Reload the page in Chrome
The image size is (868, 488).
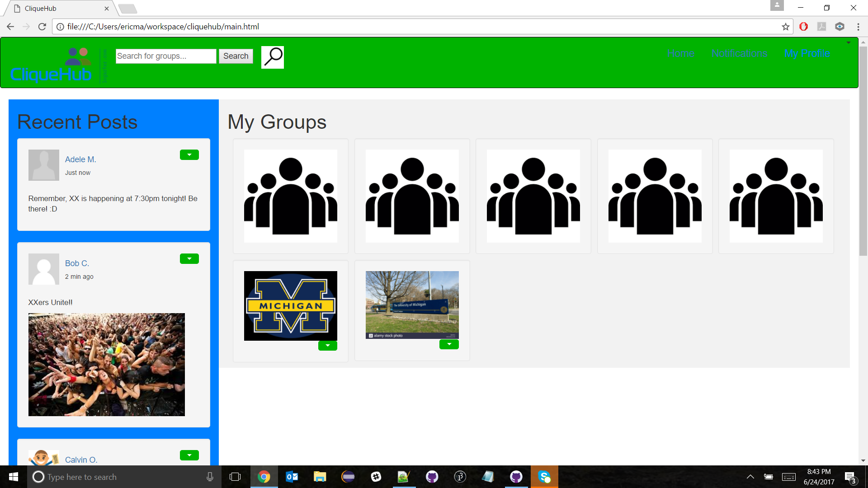pyautogui.click(x=42, y=27)
